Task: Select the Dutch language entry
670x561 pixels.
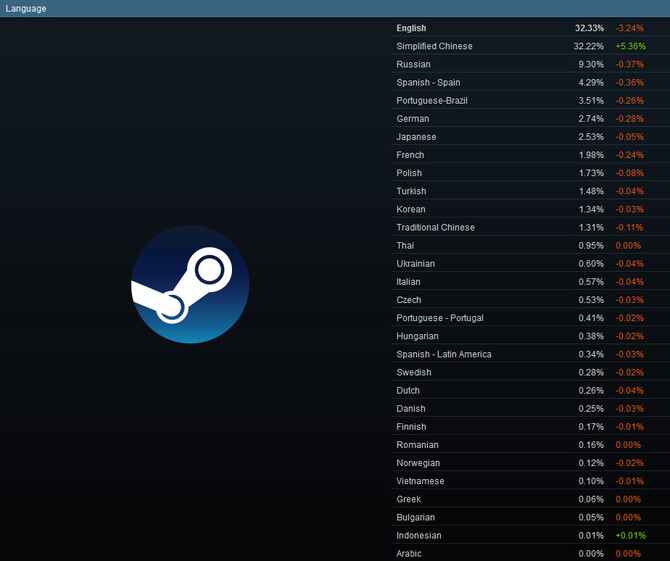Action: [530, 391]
